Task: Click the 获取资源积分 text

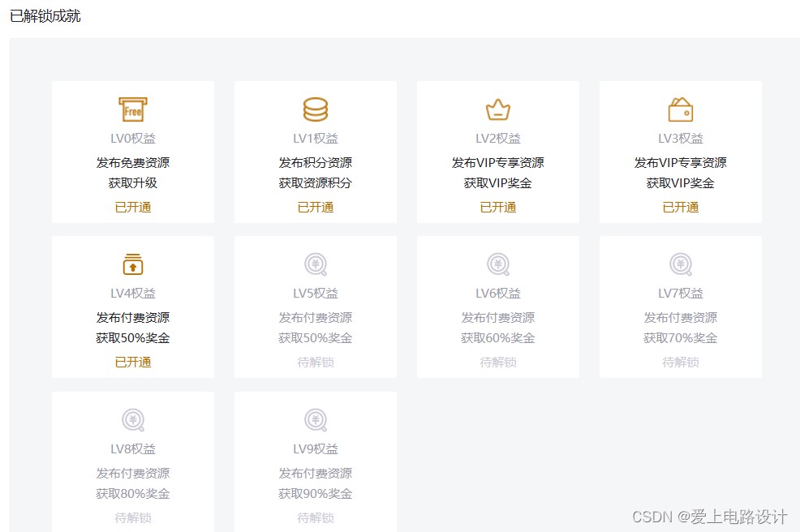Action: (316, 183)
